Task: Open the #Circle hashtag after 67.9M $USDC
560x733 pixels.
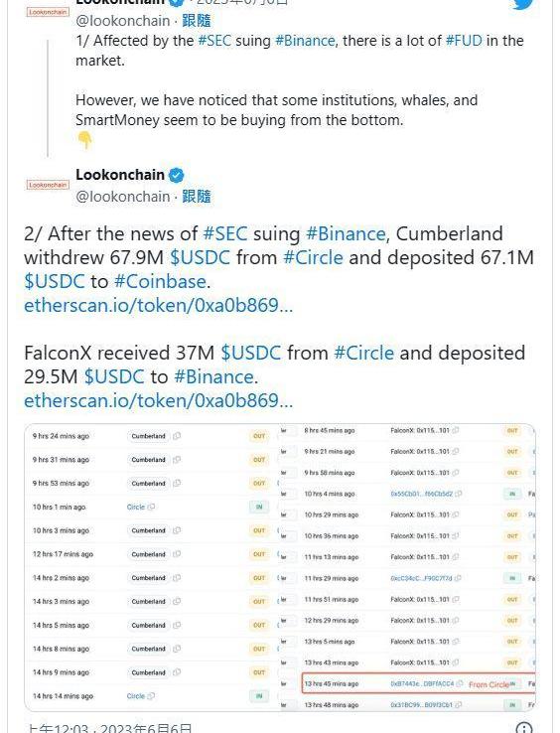Action: [x=313, y=257]
